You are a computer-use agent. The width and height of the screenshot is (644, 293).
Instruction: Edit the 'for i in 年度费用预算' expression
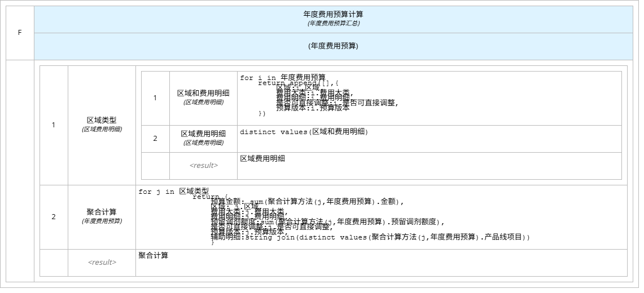click(x=429, y=98)
